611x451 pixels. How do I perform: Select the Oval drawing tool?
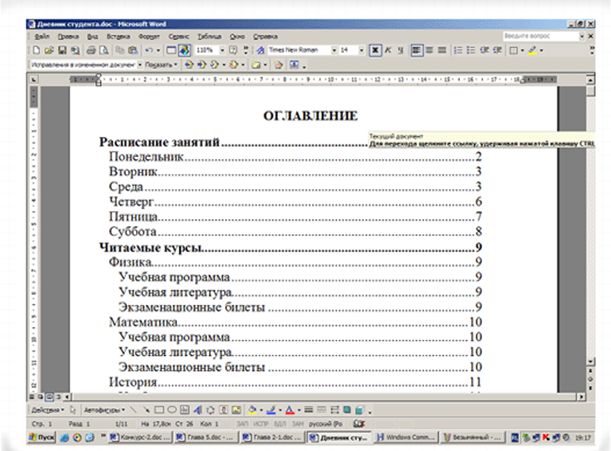click(x=172, y=410)
